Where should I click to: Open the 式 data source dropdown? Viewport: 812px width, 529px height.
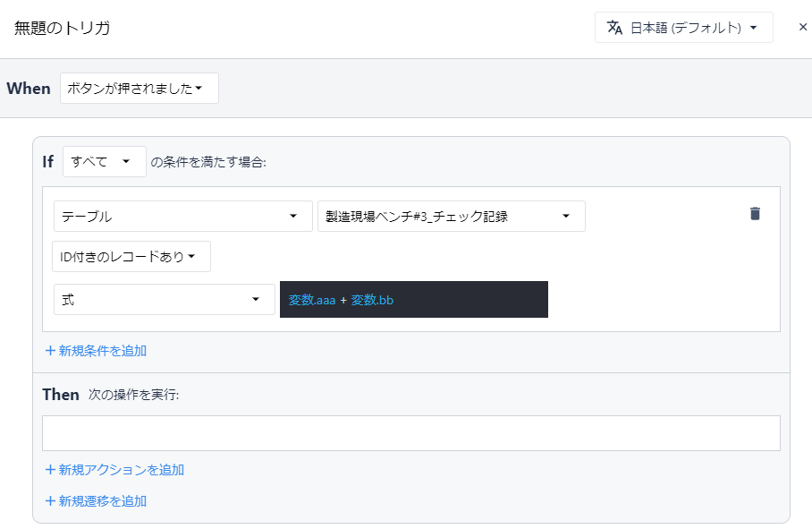pyautogui.click(x=165, y=300)
